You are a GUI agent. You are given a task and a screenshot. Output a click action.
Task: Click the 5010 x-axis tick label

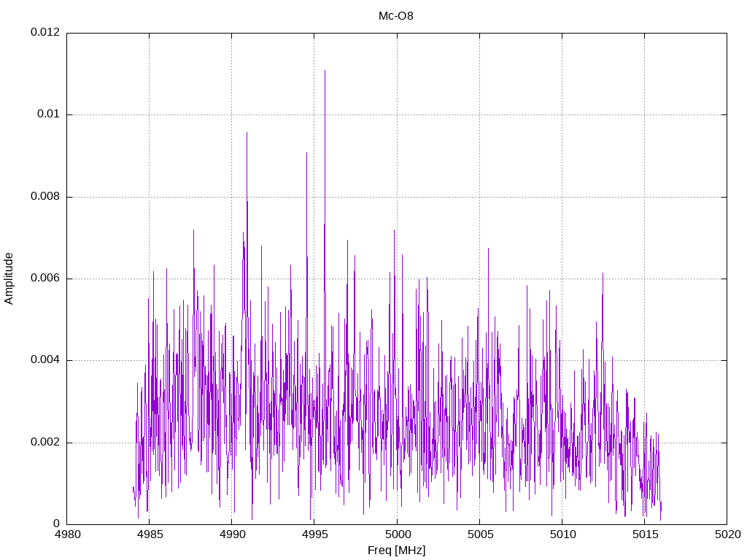(x=562, y=534)
